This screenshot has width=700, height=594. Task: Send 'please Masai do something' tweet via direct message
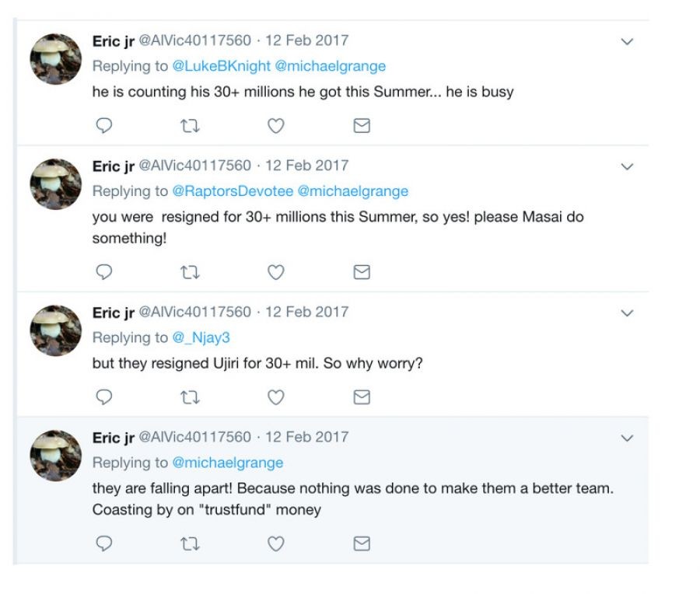click(362, 272)
